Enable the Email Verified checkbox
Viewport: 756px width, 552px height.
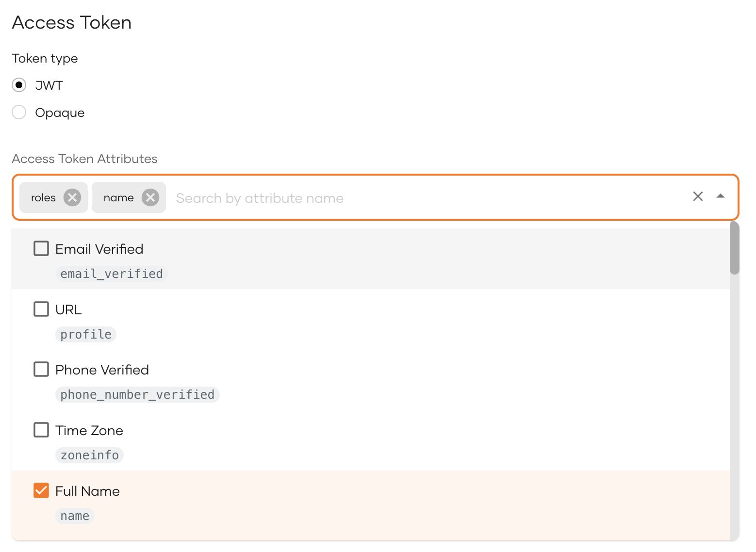point(41,248)
